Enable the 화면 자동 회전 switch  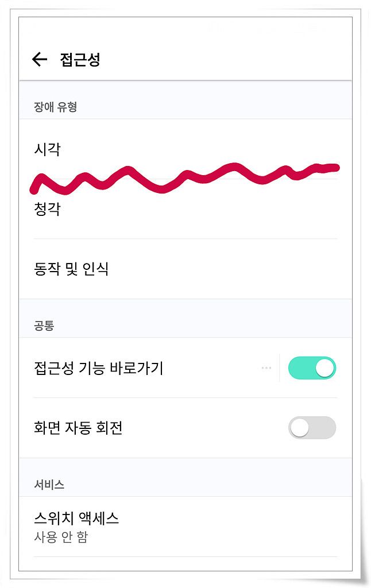tap(312, 428)
